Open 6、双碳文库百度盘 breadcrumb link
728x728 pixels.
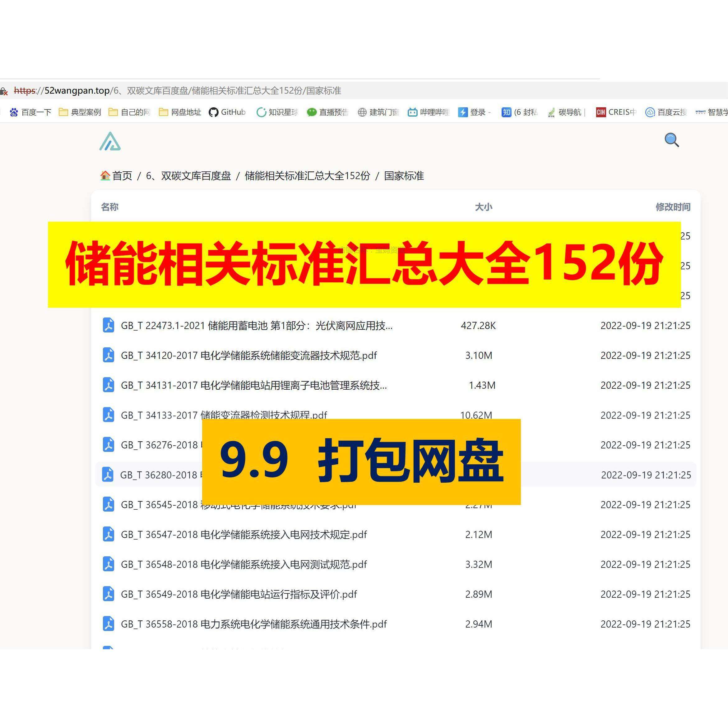188,176
